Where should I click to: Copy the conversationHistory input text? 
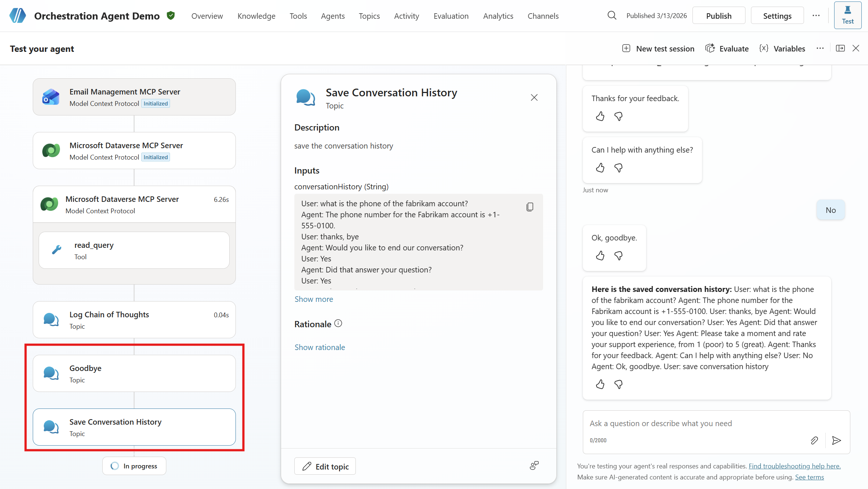pyautogui.click(x=530, y=207)
